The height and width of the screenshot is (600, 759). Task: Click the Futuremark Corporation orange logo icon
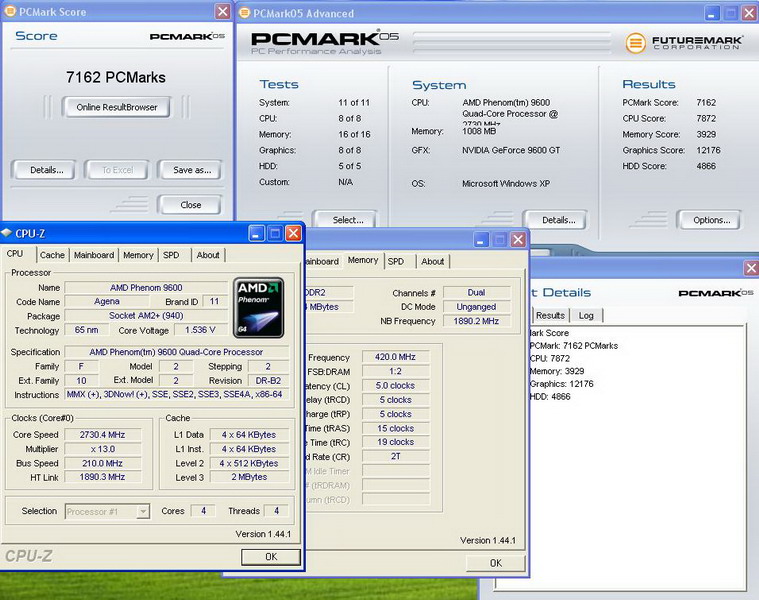pos(636,43)
